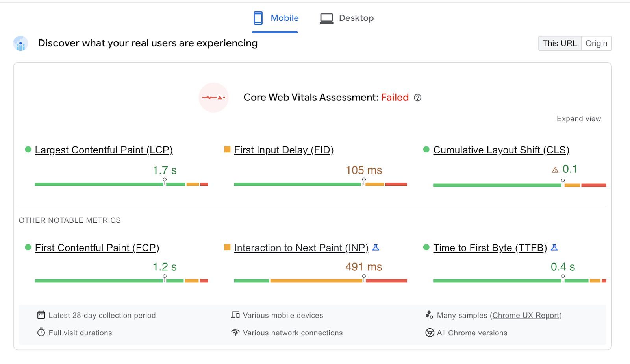This screenshot has height=364, width=630.
Task: Click the mobile phone icon
Action: click(x=258, y=18)
